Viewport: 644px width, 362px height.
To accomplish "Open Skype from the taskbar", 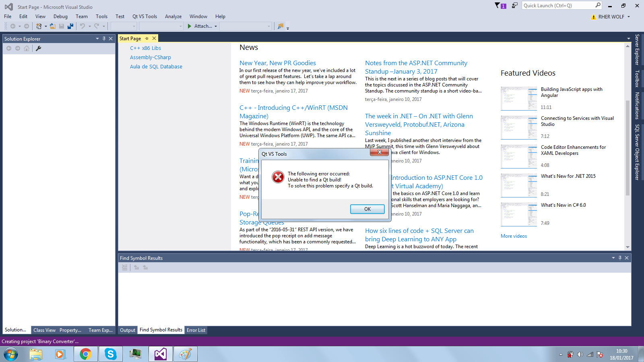I will click(110, 354).
